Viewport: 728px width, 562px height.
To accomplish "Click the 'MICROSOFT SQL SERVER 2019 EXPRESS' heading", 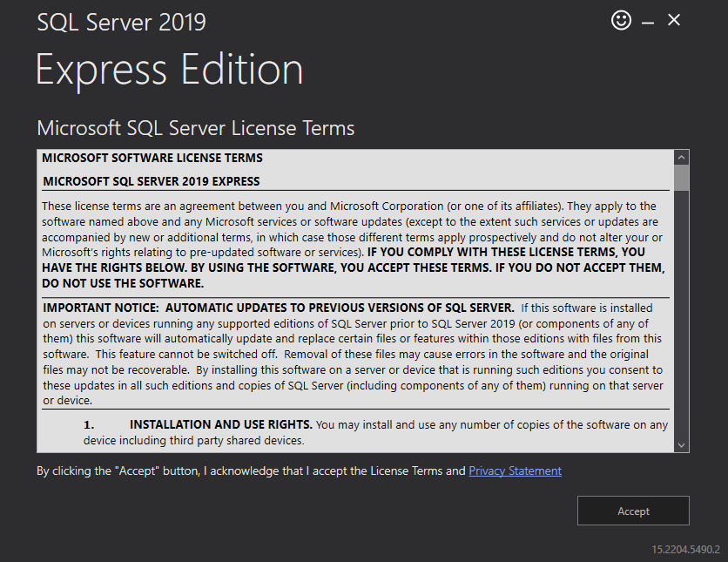I will click(152, 181).
